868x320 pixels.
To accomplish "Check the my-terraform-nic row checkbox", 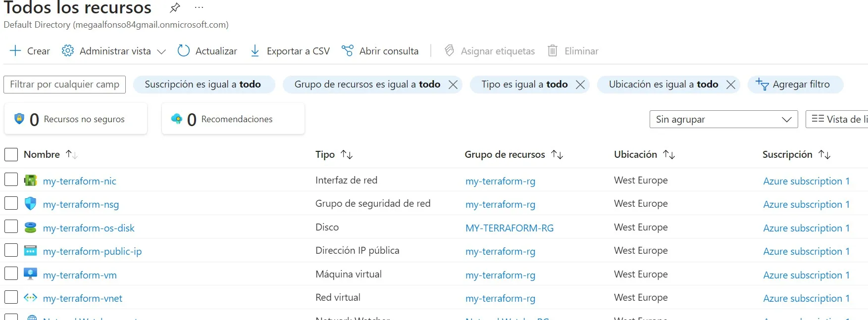I will point(11,180).
